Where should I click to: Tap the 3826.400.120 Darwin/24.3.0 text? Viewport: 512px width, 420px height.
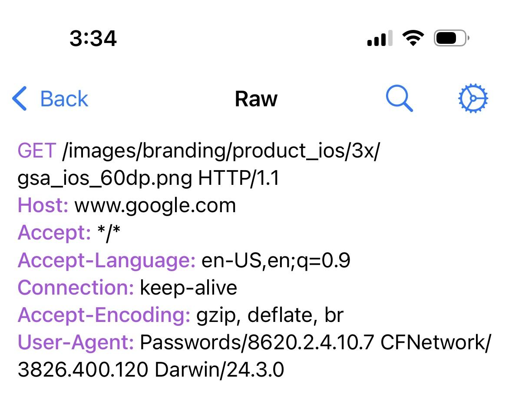coord(151,370)
